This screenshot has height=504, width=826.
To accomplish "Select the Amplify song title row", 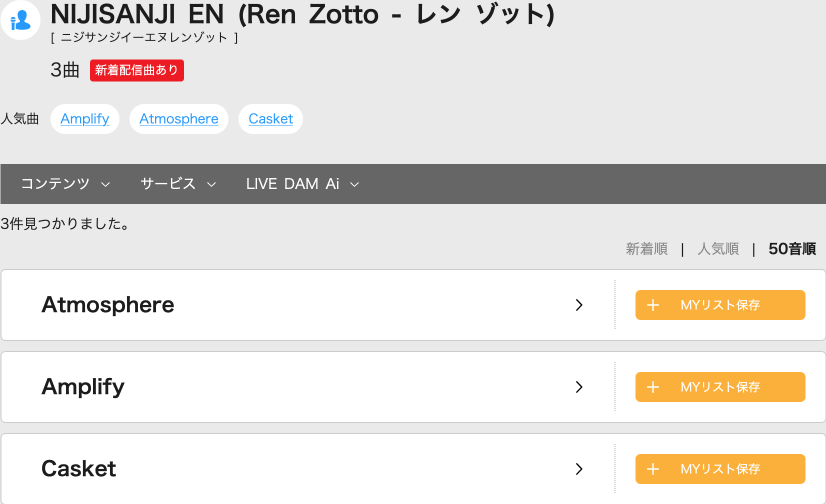I will click(83, 387).
